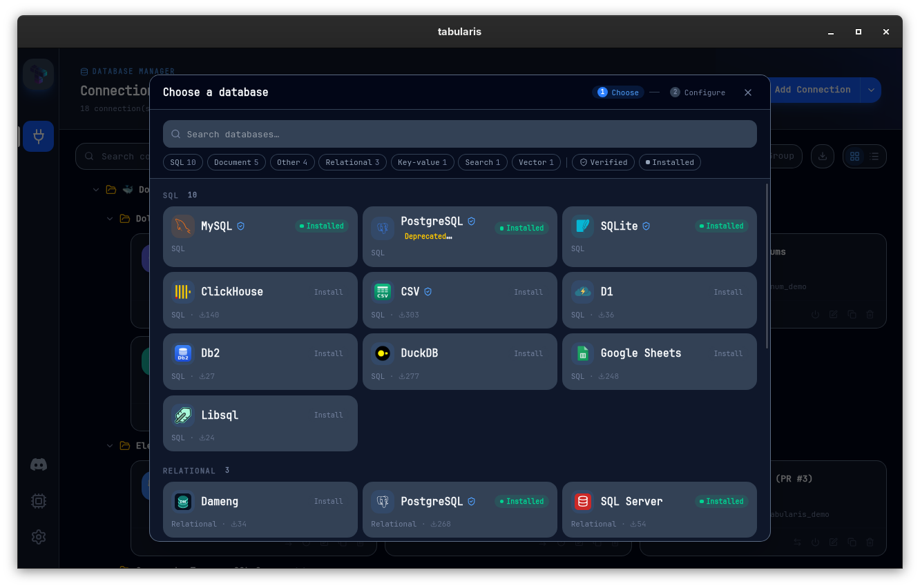Toggle the Document 5 filter chip

click(x=236, y=163)
